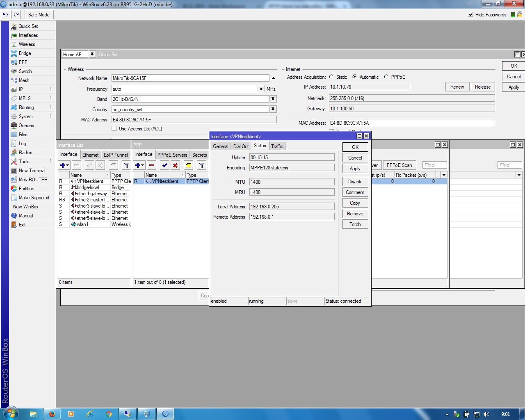This screenshot has height=420, width=525.
Task: Open the Home AP mode dropdown
Action: [x=92, y=54]
